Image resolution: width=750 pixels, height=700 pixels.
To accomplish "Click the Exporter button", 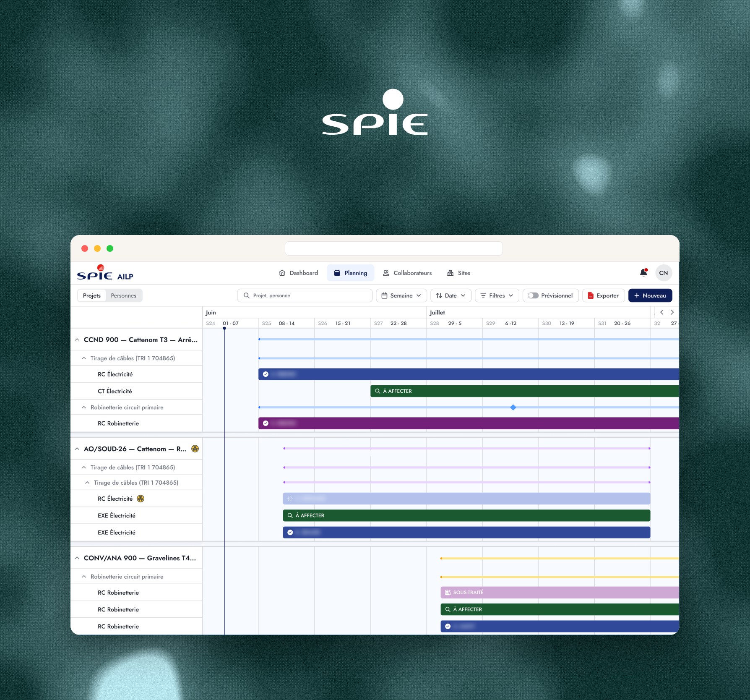I will [603, 295].
